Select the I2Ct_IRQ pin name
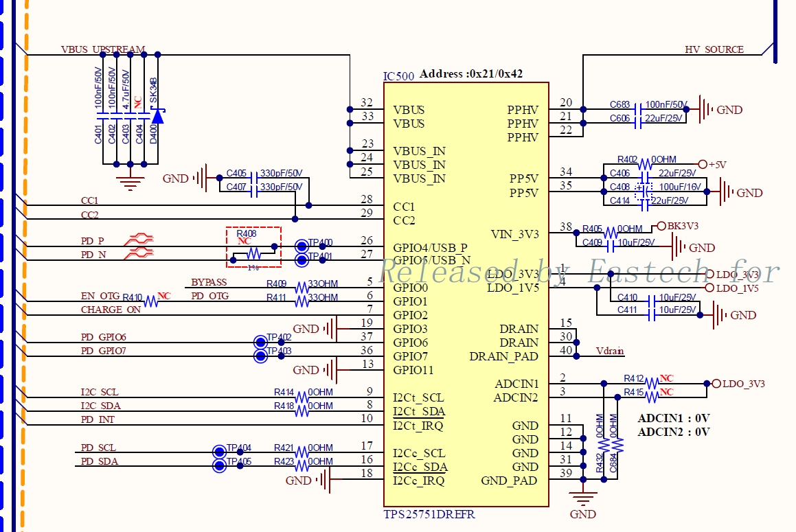This screenshot has height=532, width=796. [418, 426]
